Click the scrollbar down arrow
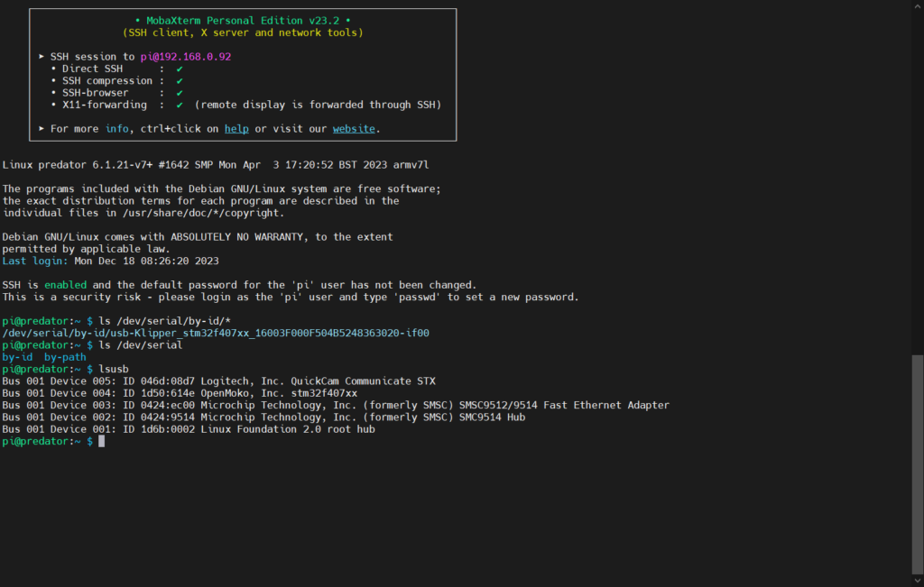Image resolution: width=924 pixels, height=587 pixels. [918, 581]
